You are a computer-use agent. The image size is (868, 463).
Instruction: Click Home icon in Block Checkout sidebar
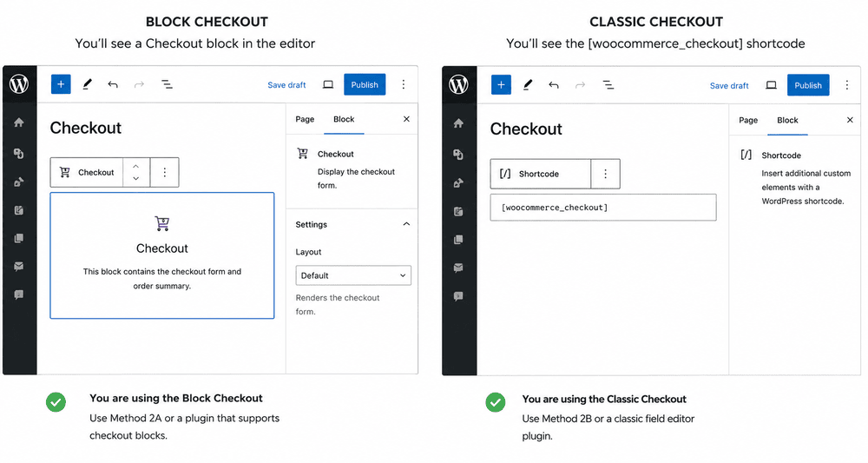(x=19, y=122)
